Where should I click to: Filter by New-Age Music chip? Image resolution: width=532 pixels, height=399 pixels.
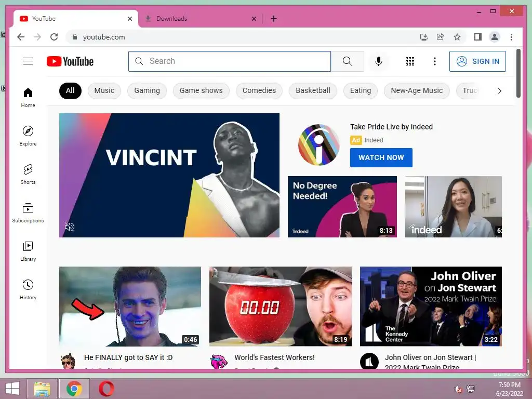pyautogui.click(x=417, y=90)
